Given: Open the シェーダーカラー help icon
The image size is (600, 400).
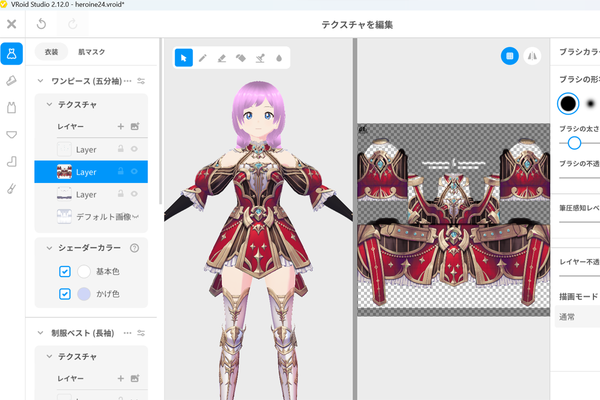Looking at the screenshot, I should coord(134,248).
